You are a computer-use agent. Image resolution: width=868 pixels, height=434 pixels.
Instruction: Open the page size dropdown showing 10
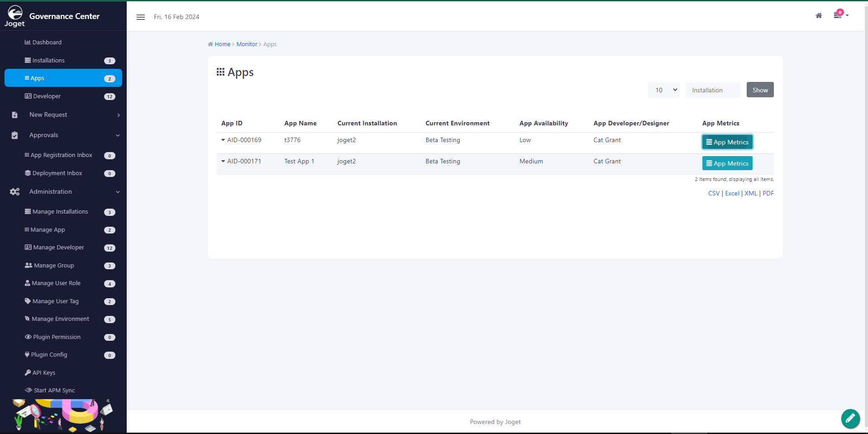pos(663,90)
